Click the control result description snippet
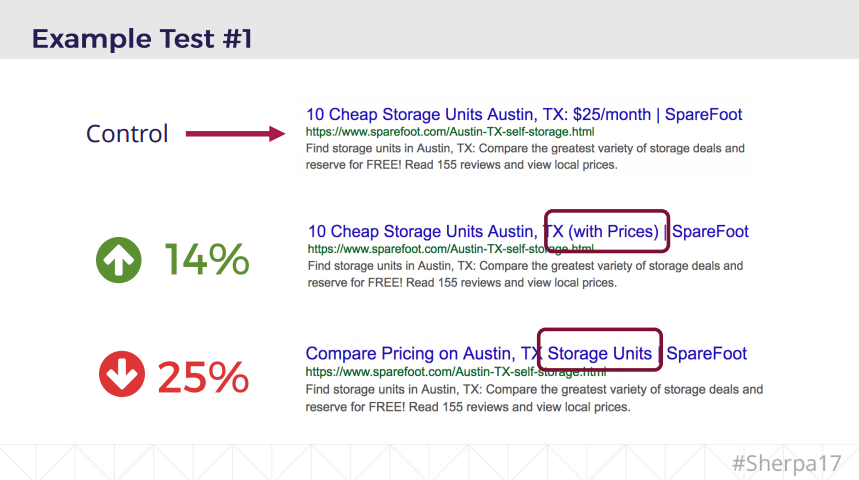The height and width of the screenshot is (480, 859). [x=525, y=156]
